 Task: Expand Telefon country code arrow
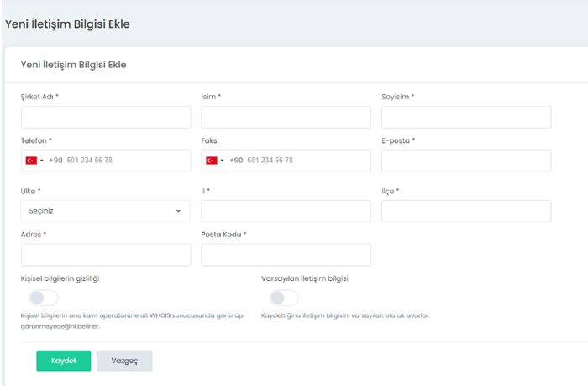pyautogui.click(x=42, y=161)
